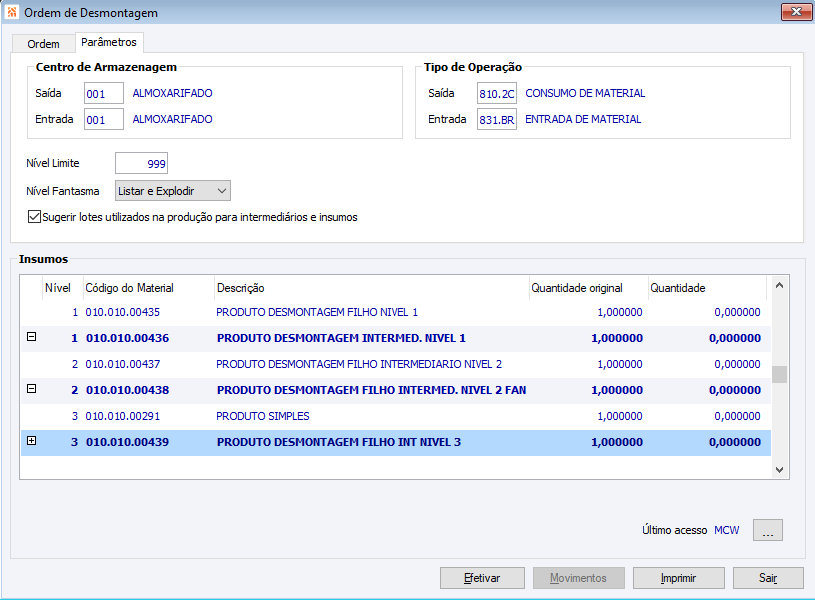Click the Entrada operation type field 831.BR

coord(497,120)
